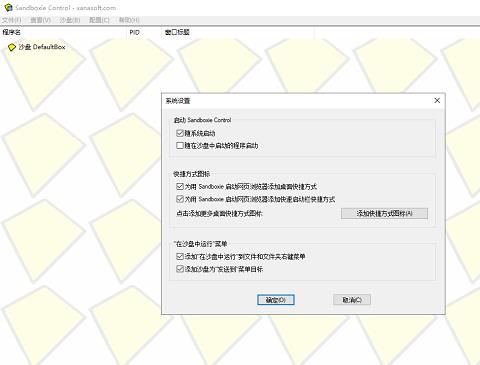This screenshot has width=480, height=365.
Task: Close the 系统设置 dialog with the X
Action: pyautogui.click(x=437, y=101)
